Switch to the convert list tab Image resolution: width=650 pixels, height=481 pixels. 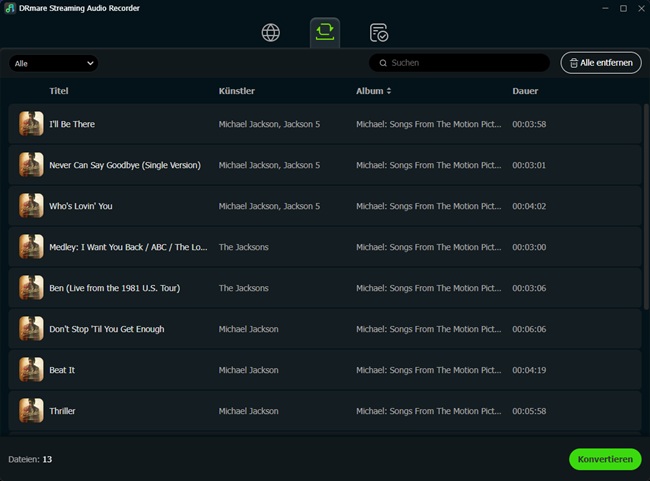point(325,32)
